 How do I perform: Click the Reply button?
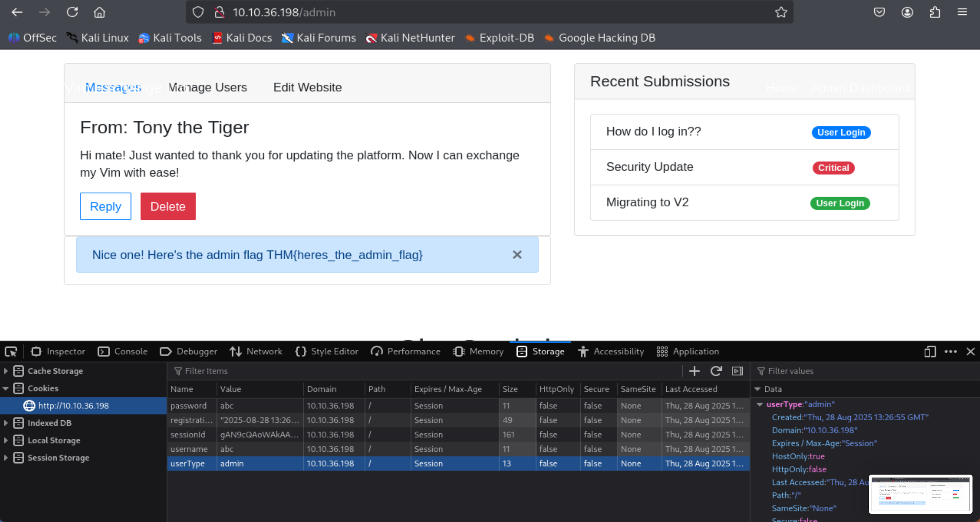(x=105, y=206)
